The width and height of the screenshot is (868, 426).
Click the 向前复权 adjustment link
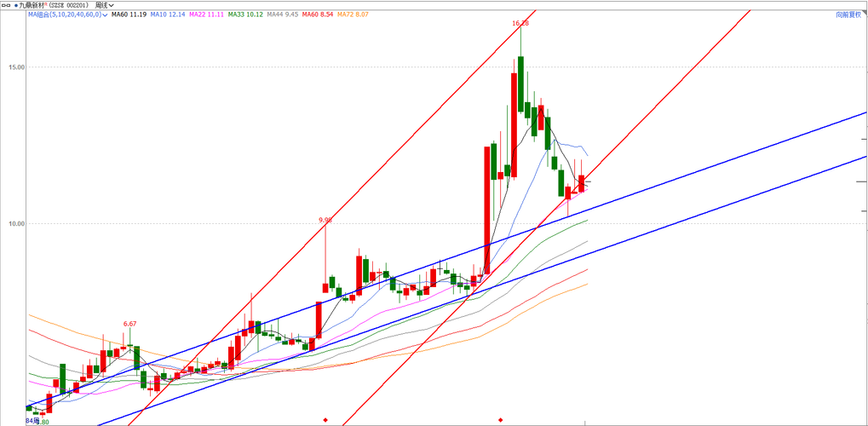(x=848, y=15)
